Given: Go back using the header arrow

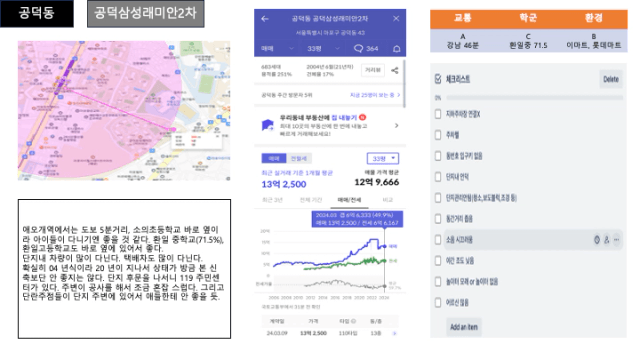Looking at the screenshot, I should pos(265,19).
